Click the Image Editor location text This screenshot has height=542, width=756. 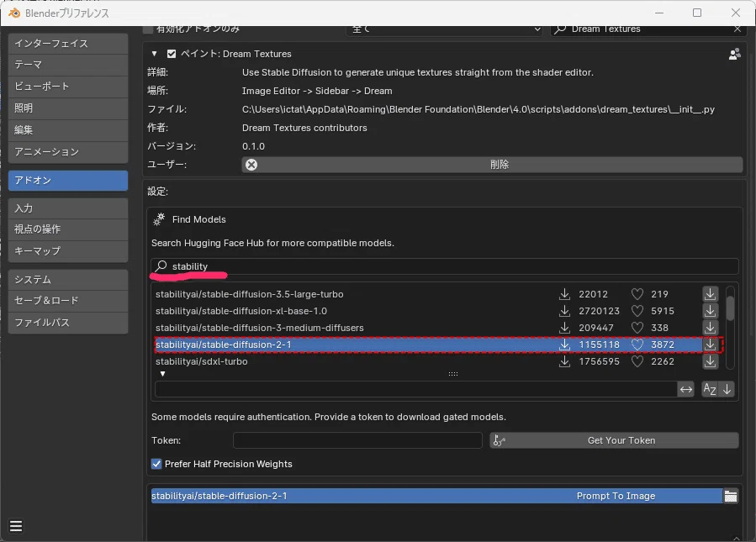317,91
